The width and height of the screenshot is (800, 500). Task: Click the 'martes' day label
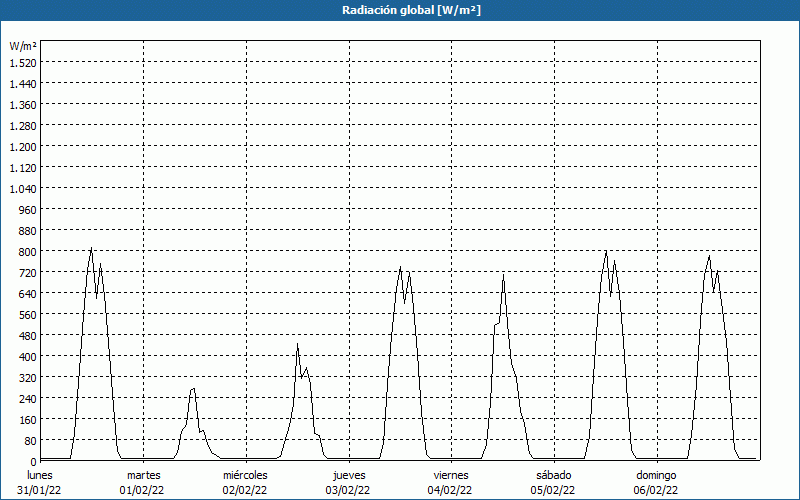pos(144,475)
